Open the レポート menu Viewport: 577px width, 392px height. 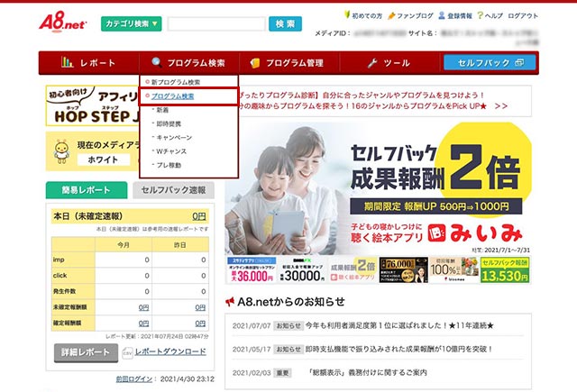click(88, 63)
